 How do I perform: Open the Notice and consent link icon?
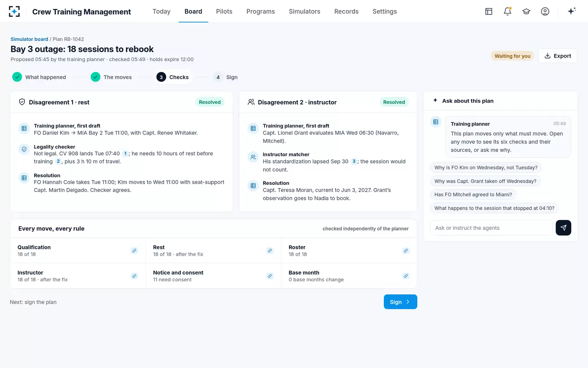tap(270, 276)
